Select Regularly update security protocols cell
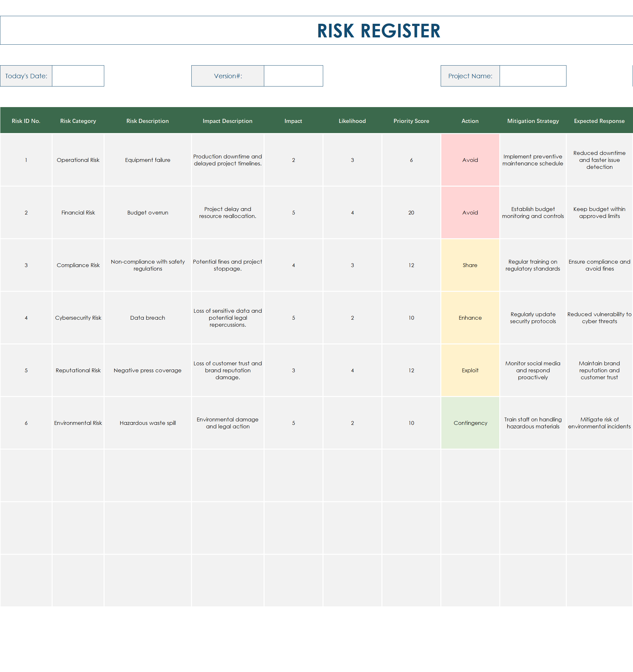 click(x=533, y=318)
